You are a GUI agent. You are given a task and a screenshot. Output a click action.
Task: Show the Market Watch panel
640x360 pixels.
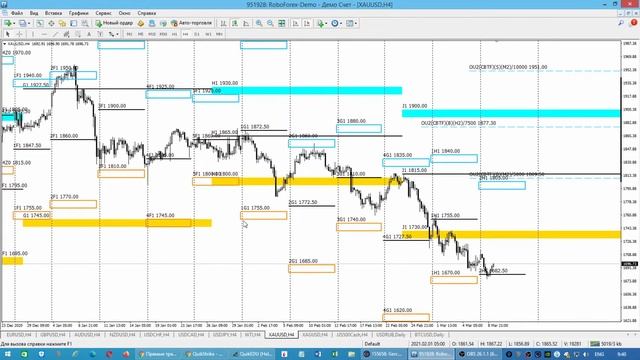coord(40,23)
